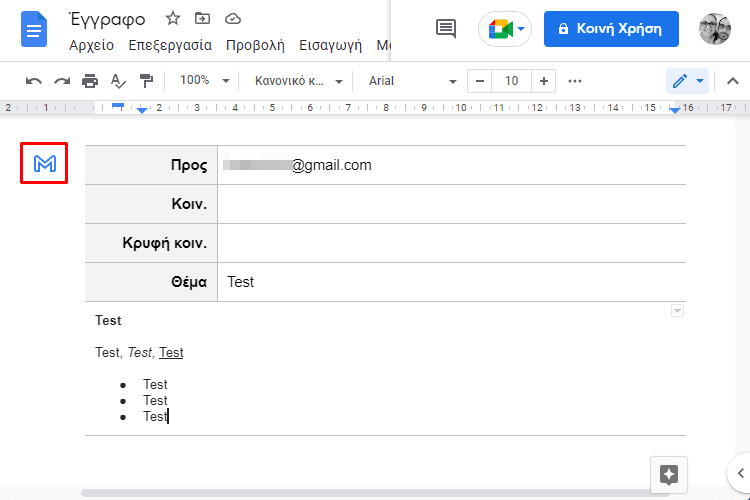This screenshot has height=500, width=750.
Task: Redo the last action
Action: [x=62, y=81]
